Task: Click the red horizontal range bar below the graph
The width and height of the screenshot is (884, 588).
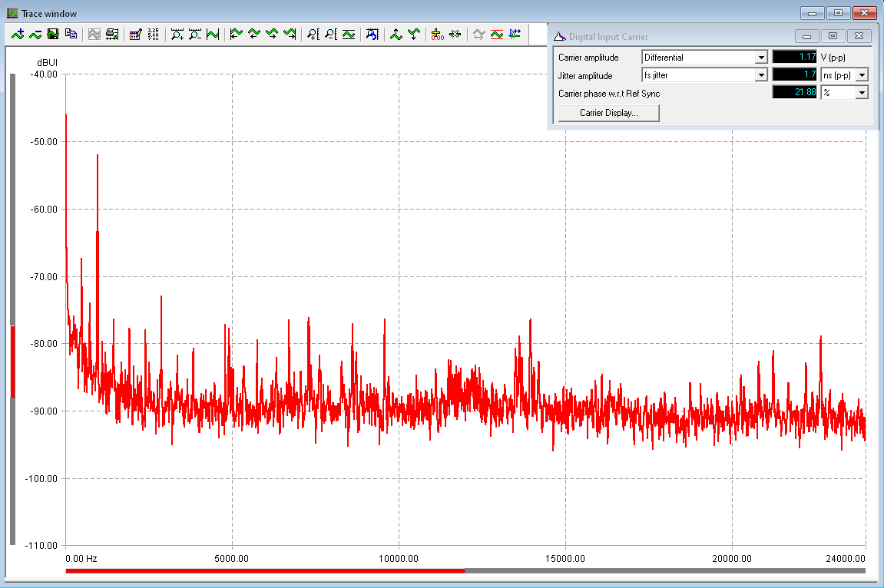Action: coord(265,570)
